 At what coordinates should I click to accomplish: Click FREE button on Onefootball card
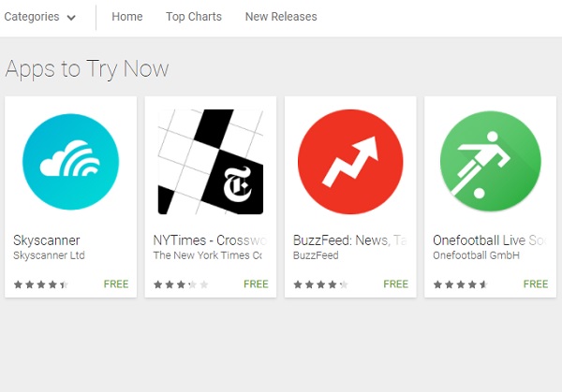[x=536, y=283]
